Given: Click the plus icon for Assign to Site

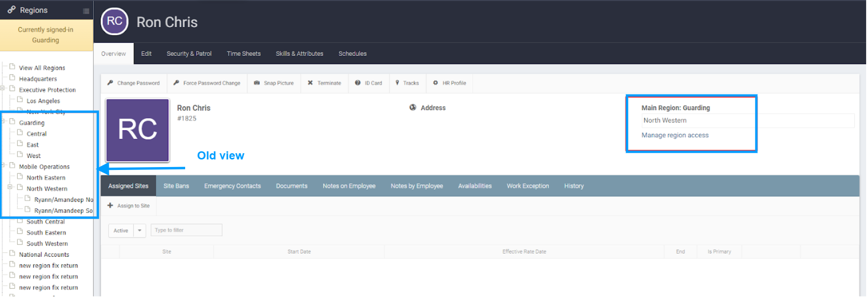Looking at the screenshot, I should click(110, 205).
